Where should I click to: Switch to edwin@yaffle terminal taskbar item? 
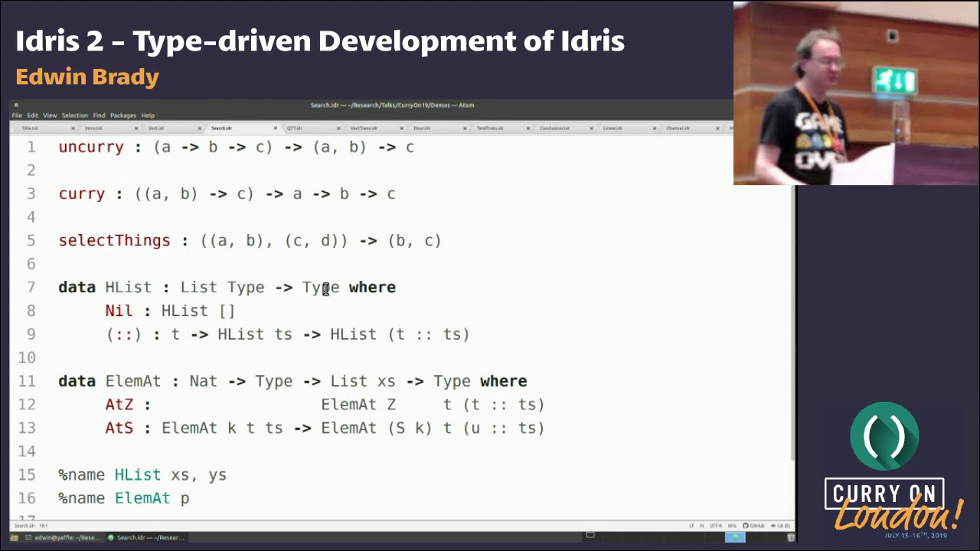tap(63, 537)
